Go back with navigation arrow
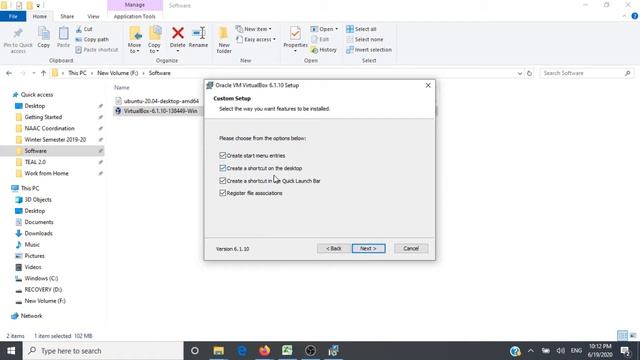 tap(9, 73)
